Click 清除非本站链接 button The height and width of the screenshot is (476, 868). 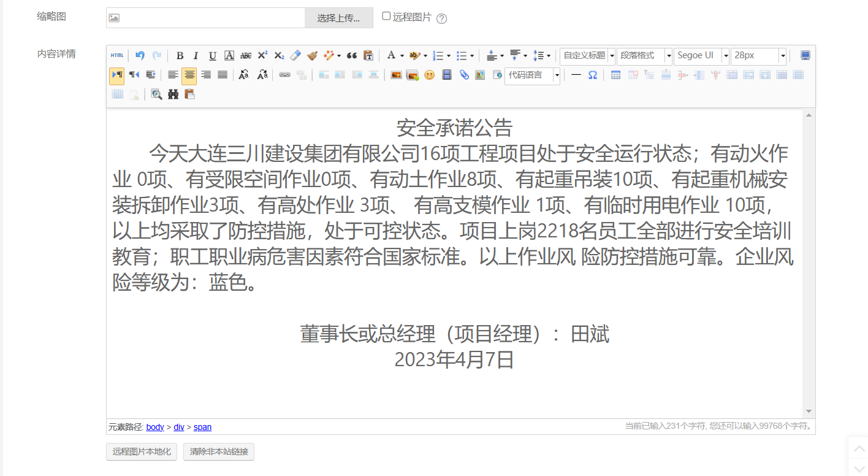[x=219, y=451]
